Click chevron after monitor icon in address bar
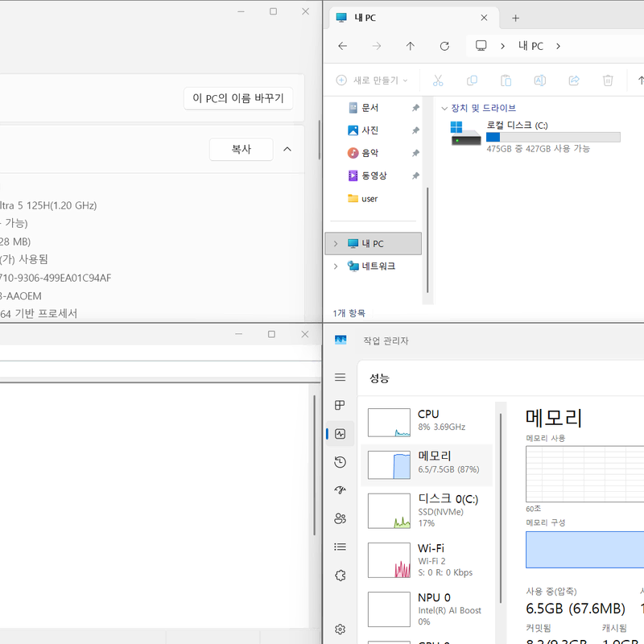The width and height of the screenshot is (644, 644). 502,46
